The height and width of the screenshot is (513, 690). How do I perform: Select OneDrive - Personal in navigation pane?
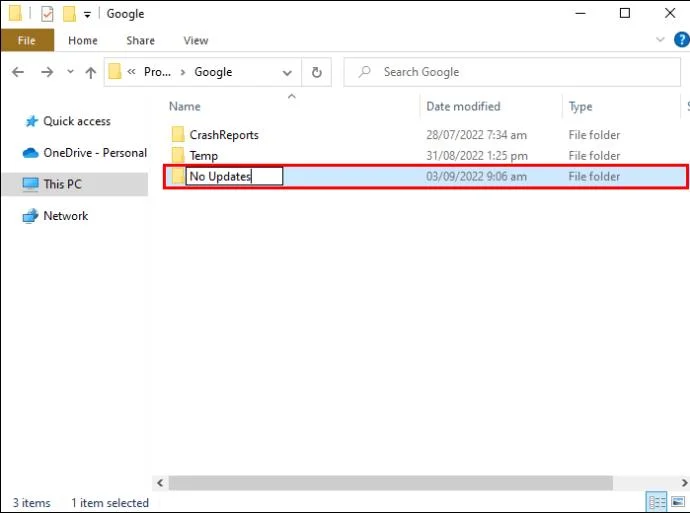95,153
